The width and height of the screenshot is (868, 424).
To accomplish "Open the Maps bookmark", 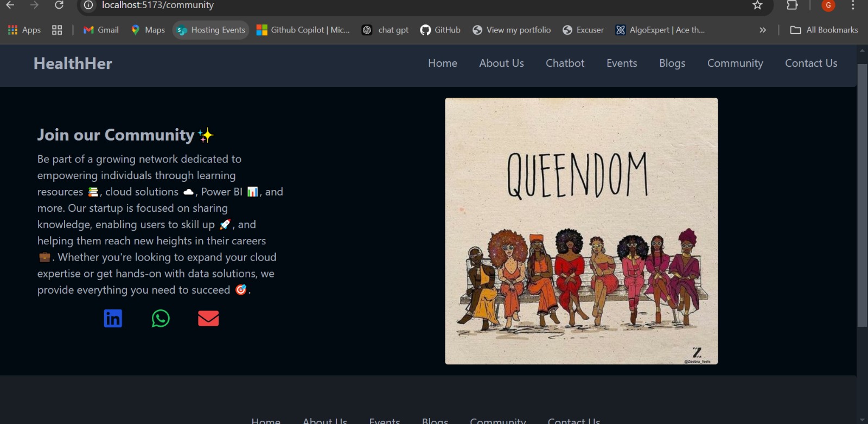I will 148,30.
